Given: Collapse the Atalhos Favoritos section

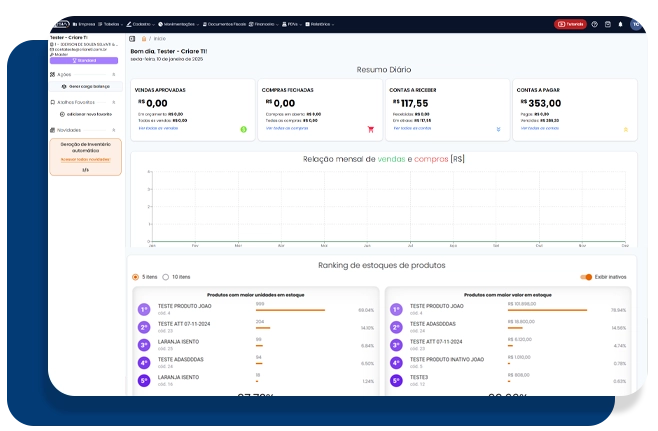Looking at the screenshot, I should click(x=114, y=102).
